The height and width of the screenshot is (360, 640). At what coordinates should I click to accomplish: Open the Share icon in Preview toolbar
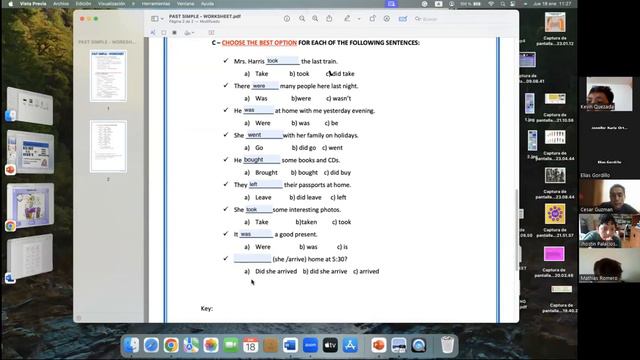pos(329,18)
